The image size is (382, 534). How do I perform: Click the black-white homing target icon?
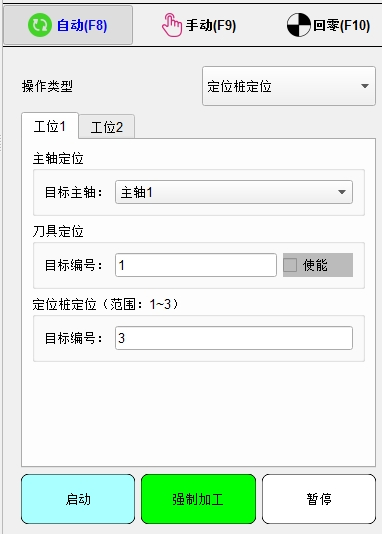click(299, 25)
